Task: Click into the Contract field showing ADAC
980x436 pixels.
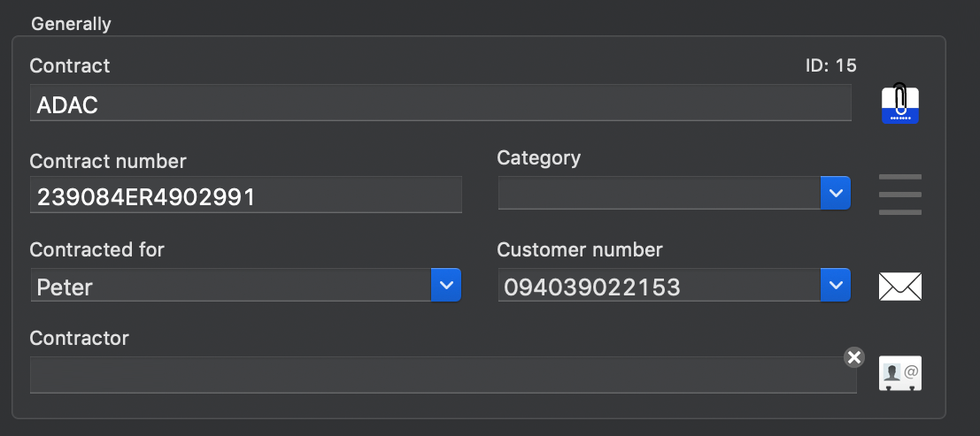Action: click(441, 103)
